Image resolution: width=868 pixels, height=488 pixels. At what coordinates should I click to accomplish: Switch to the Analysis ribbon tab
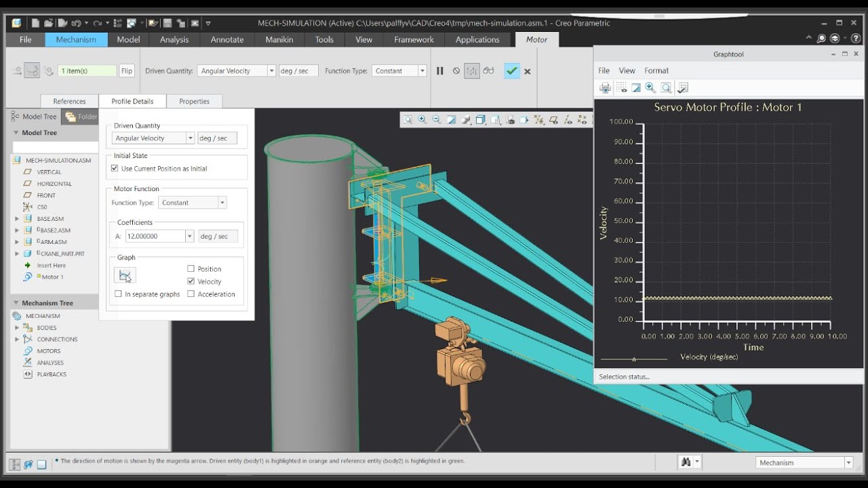pyautogui.click(x=174, y=39)
